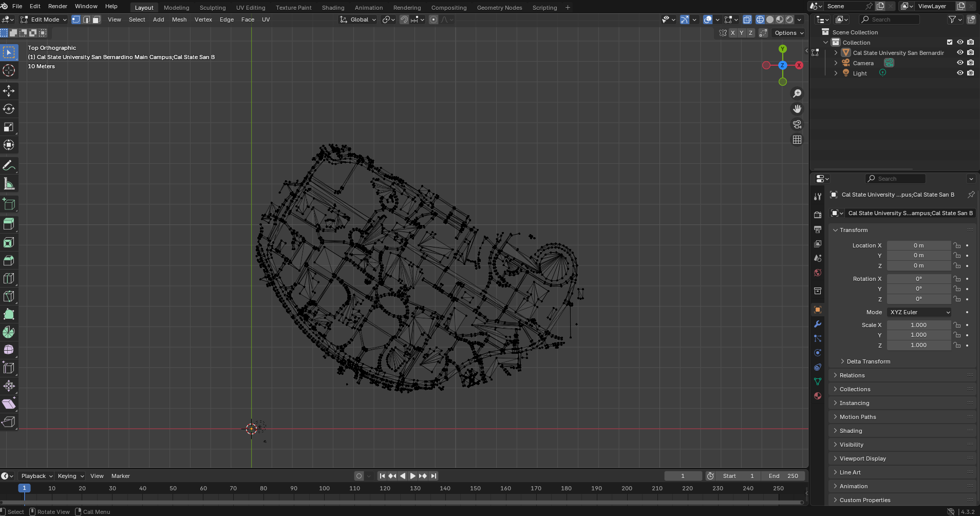980x516 pixels.
Task: Enable vertex select mode
Action: (76, 20)
